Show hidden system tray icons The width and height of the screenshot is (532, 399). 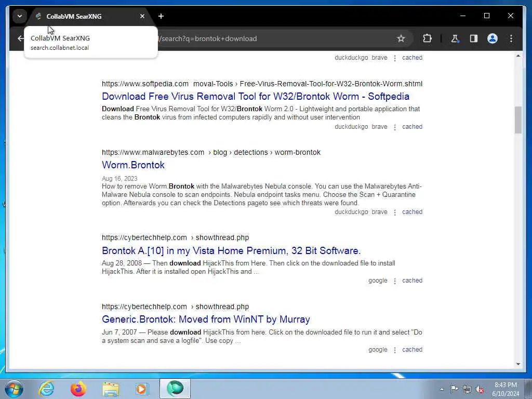(x=442, y=389)
